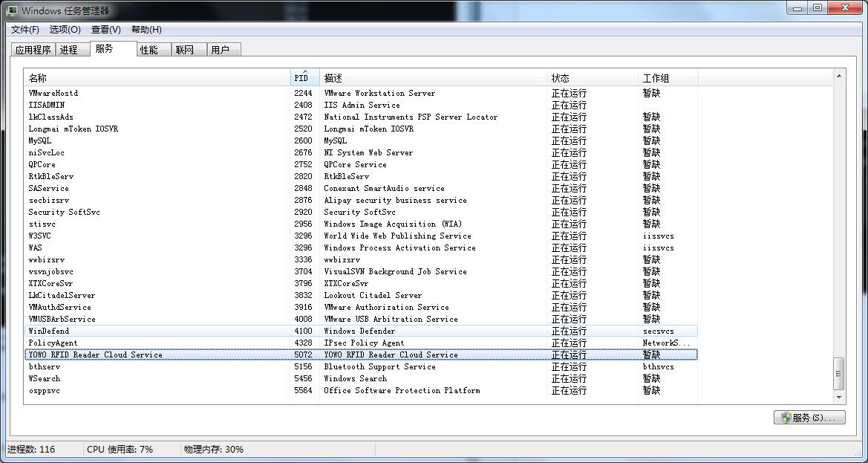This screenshot has width=868, height=463.
Task: Click 进程数: 116 in status bar
Action: 31,449
